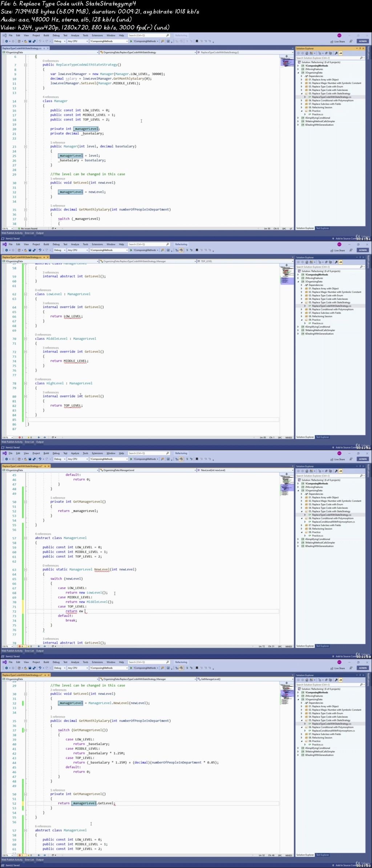
Task: Click the Home icon in the 00:01:54 frame's Solution Explorer
Action: pos(307,53)
